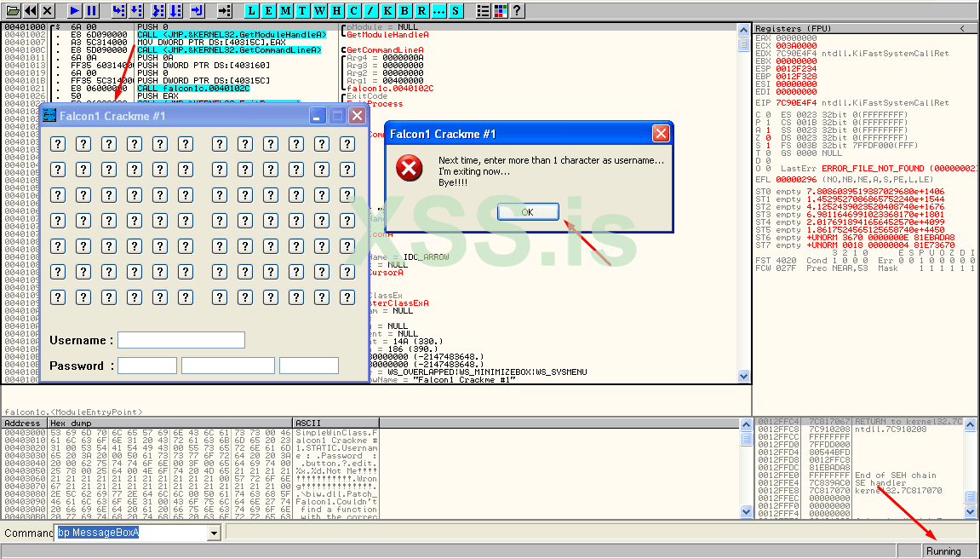Viewport: 980px width, 559px height.
Task: Click stack pane scrollbar up arrow
Action: tap(970, 424)
